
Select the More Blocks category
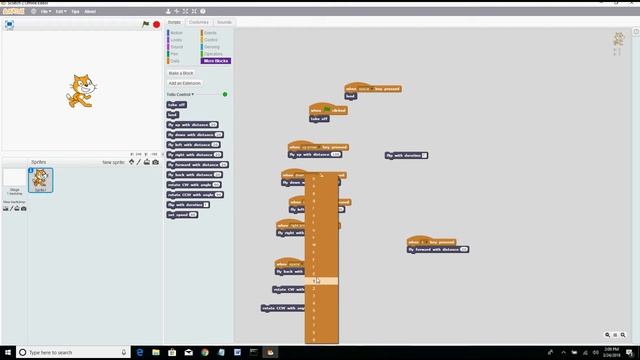pyautogui.click(x=216, y=61)
